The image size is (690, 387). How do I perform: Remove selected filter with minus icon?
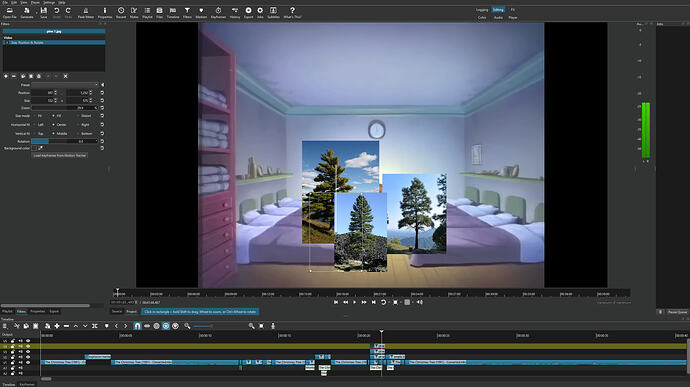coord(14,76)
